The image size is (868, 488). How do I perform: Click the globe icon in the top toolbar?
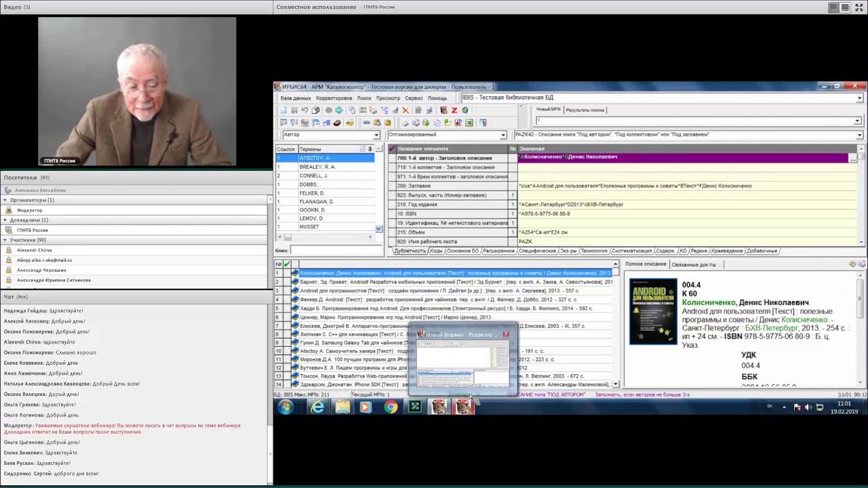point(465,110)
